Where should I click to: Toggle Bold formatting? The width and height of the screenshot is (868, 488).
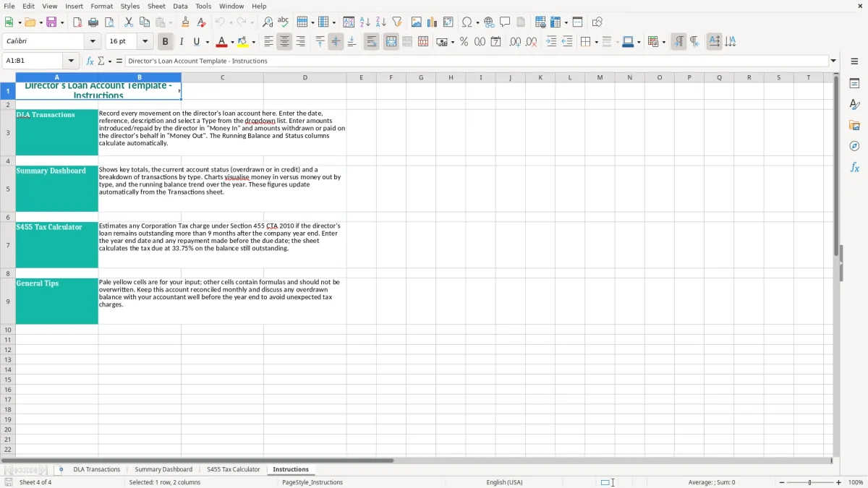point(165,42)
